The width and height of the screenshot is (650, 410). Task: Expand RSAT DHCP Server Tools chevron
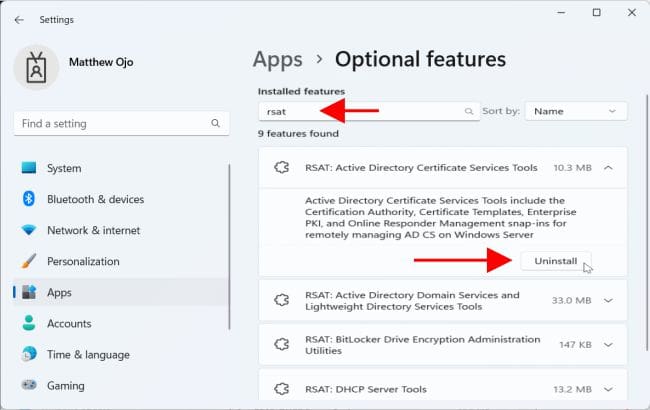[x=608, y=389]
